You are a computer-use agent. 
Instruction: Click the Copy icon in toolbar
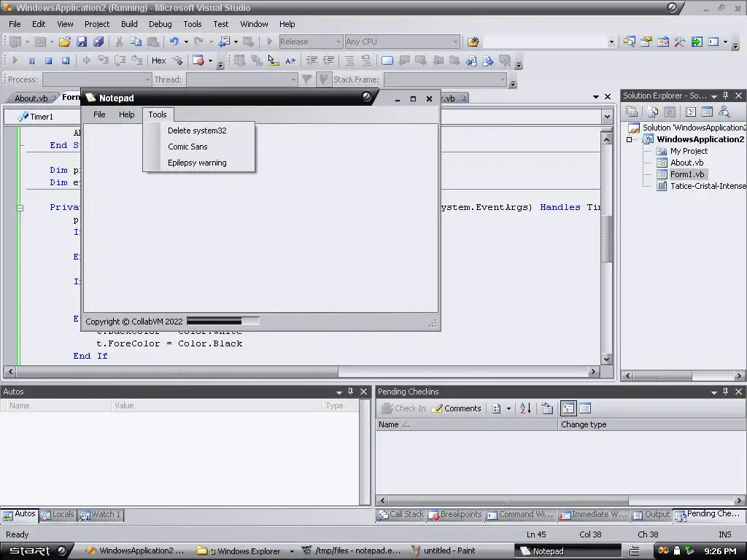pos(136,42)
